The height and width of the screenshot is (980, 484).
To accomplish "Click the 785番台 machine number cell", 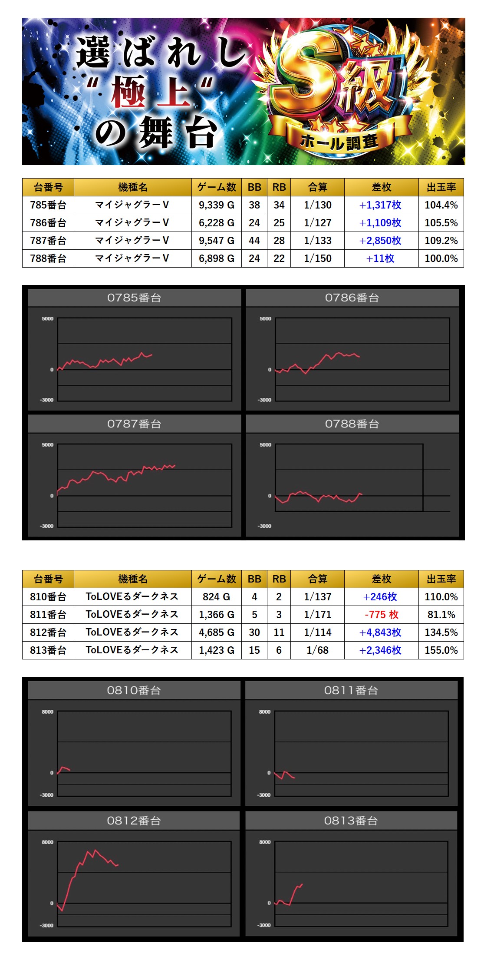I will pos(48,205).
